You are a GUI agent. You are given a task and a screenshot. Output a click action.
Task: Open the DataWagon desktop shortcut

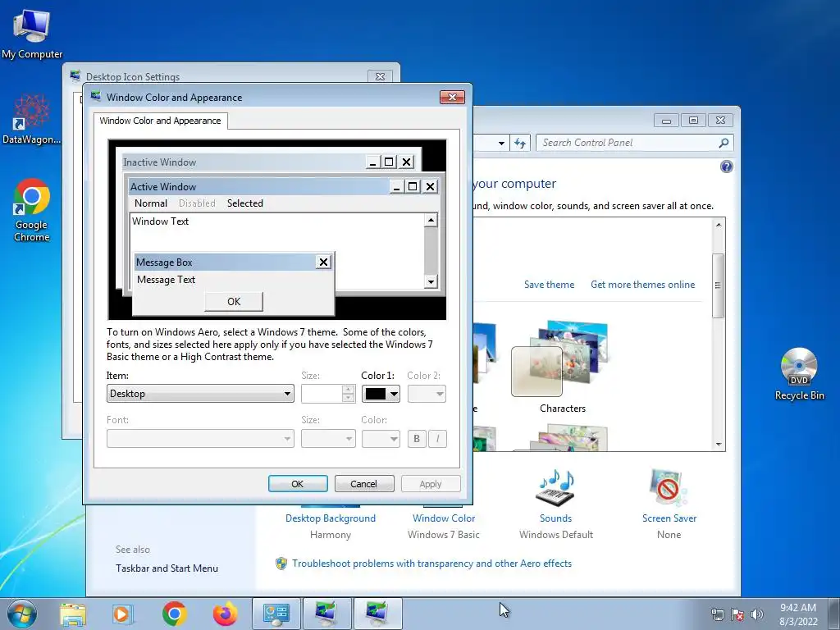coord(32,120)
